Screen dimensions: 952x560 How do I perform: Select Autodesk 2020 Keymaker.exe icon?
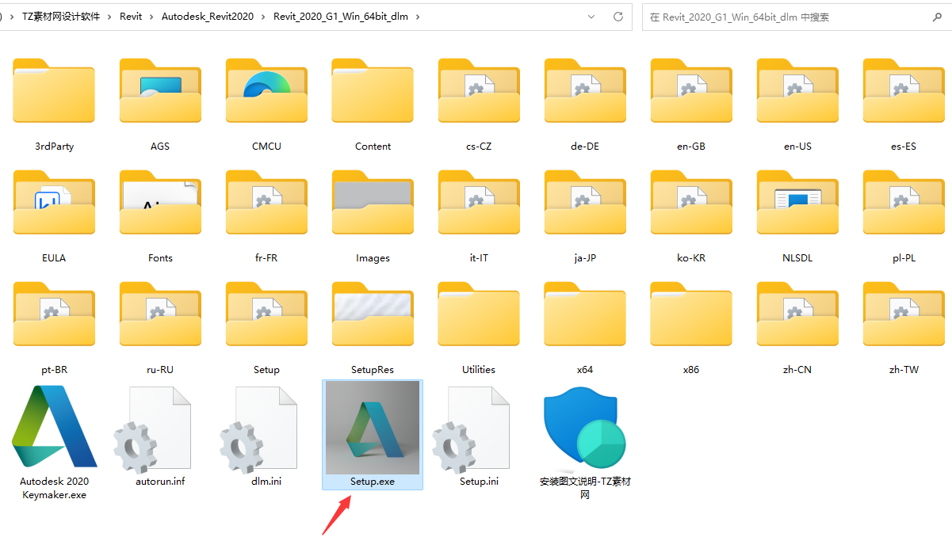[54, 426]
